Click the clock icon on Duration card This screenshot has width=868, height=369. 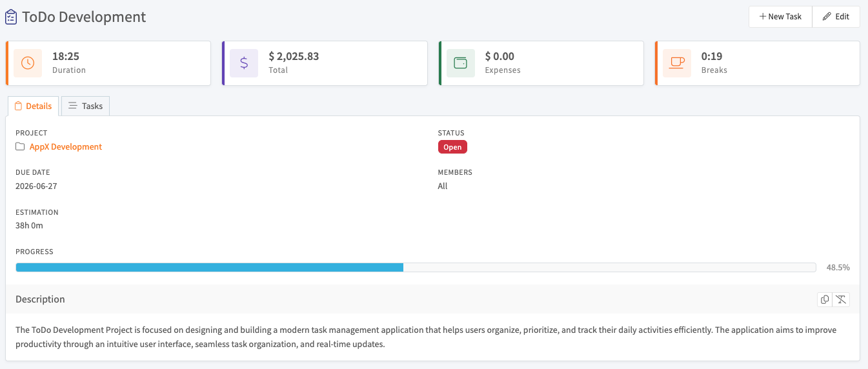pyautogui.click(x=28, y=63)
